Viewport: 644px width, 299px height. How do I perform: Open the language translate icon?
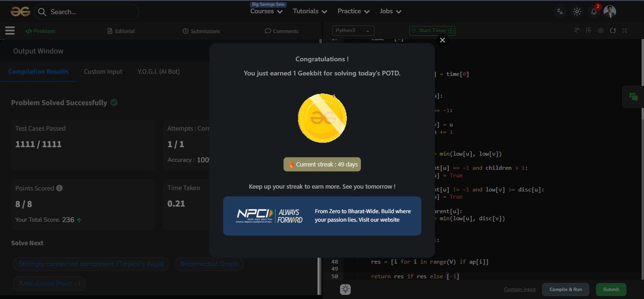(x=560, y=12)
